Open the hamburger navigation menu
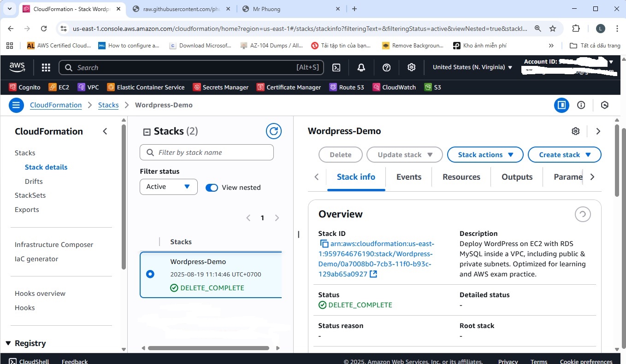Viewport: 626px width, 364px height. click(16, 105)
